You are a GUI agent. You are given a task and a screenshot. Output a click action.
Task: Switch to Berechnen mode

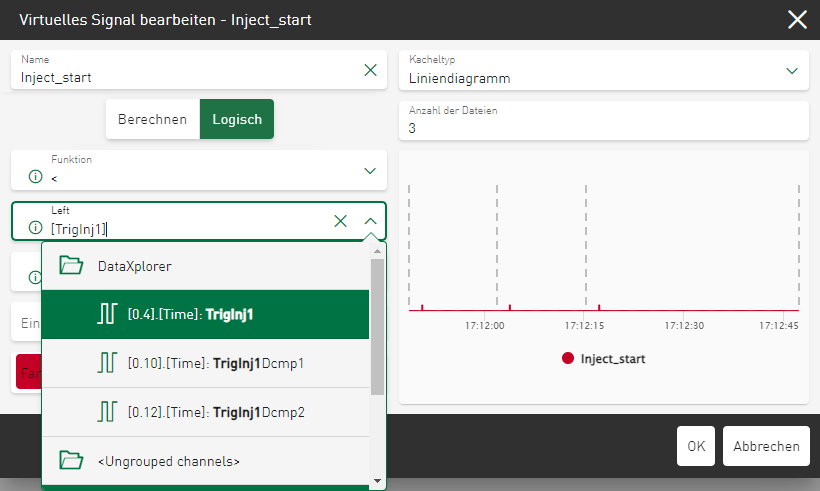click(152, 119)
